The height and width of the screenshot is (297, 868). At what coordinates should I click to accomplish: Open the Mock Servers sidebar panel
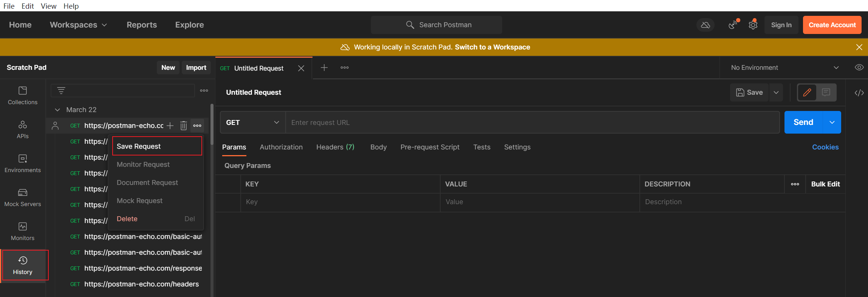[23, 198]
